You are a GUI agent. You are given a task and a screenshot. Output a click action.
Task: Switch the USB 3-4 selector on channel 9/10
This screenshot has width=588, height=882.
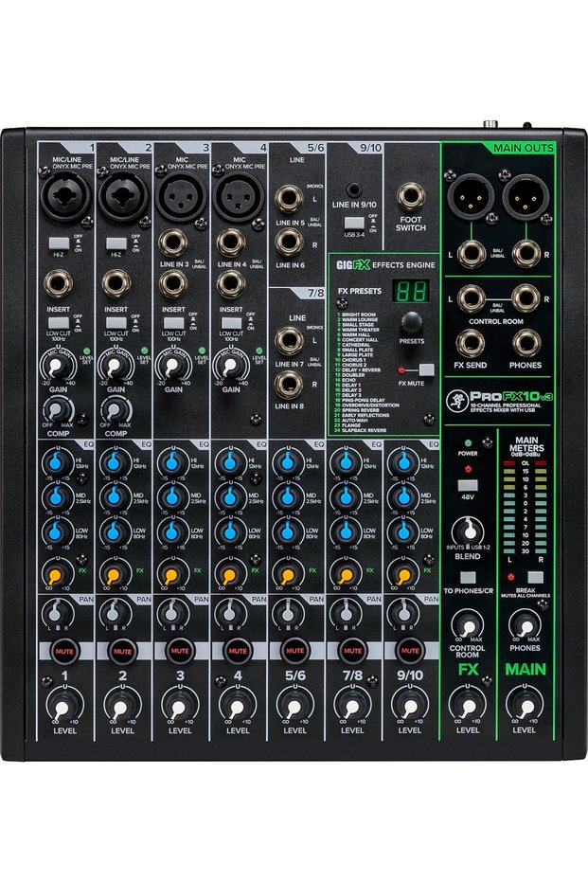[354, 223]
